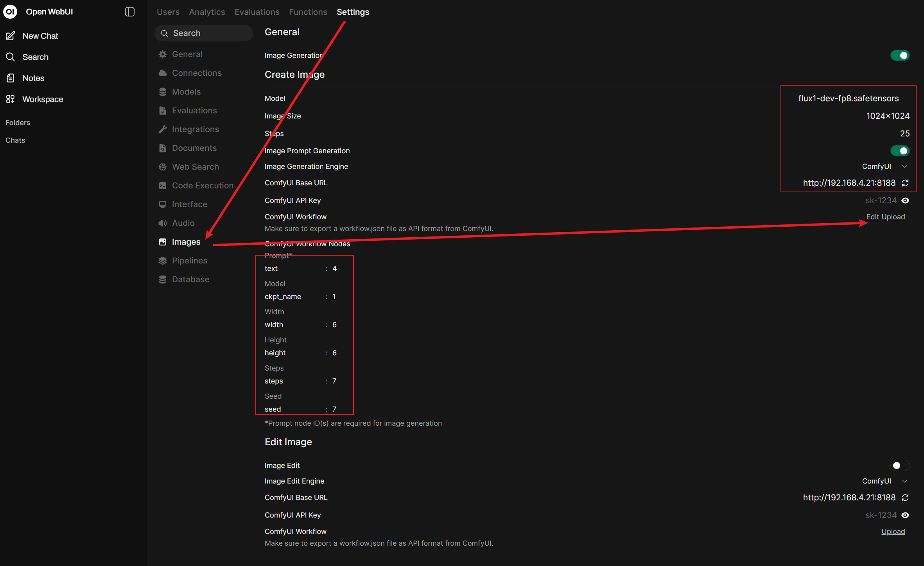Switch to the Functions tab
924x566 pixels.
pos(308,12)
